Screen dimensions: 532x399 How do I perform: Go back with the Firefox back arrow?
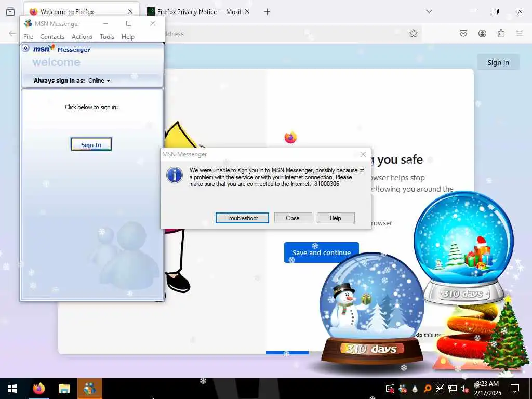(x=12, y=33)
